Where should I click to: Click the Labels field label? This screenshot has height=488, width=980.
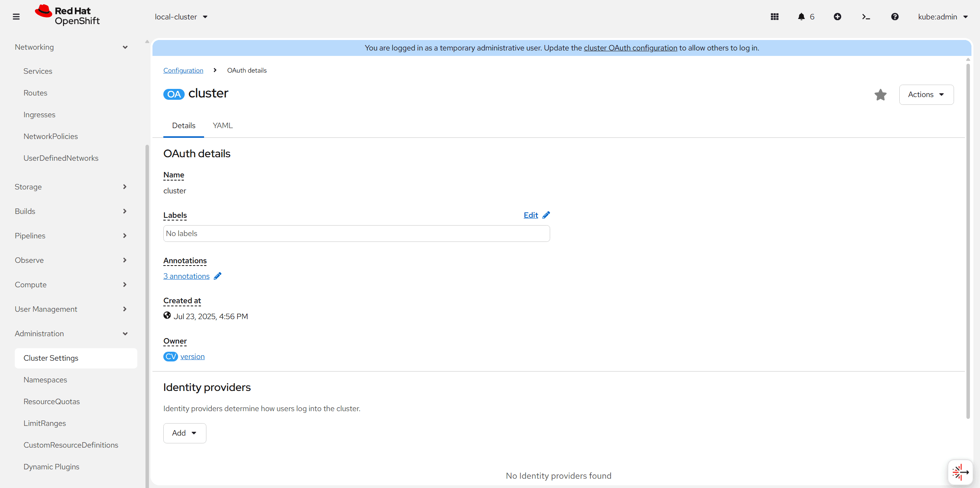click(175, 215)
